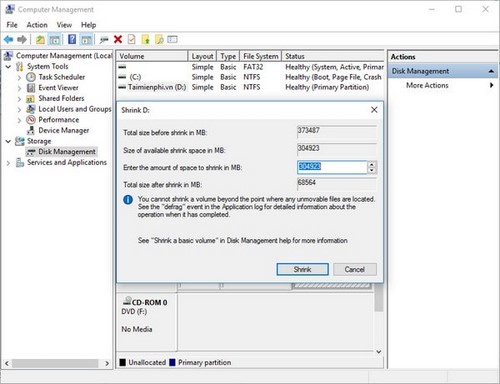Click the blue info icon in dialog
This screenshot has height=384, width=500.
tap(128, 200)
